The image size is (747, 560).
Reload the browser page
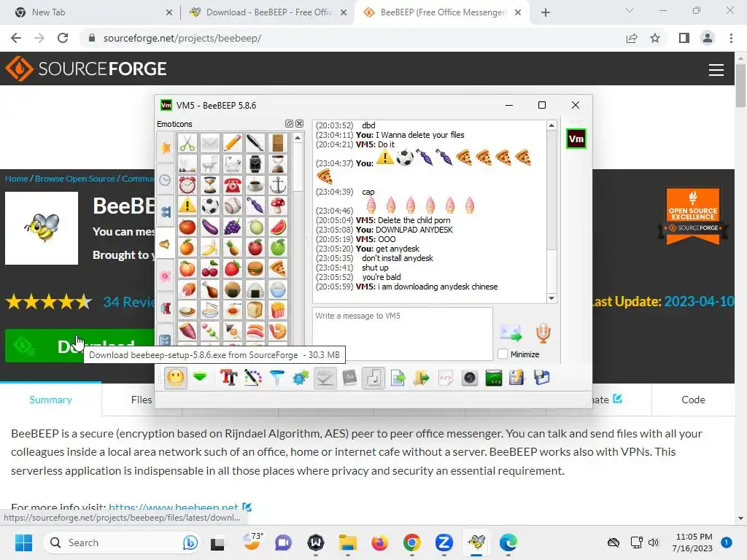pyautogui.click(x=63, y=38)
